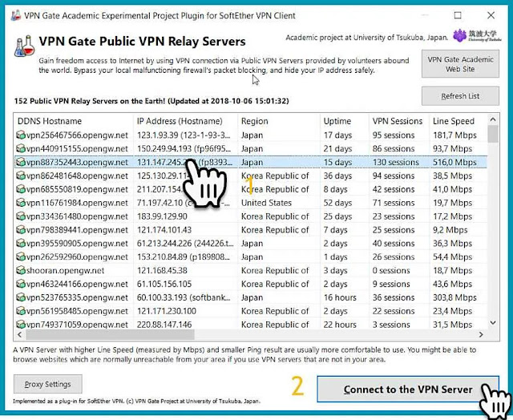Click the server icon beside vpn685550819.opengw.net
Image resolution: width=513 pixels, height=420 pixels.
coord(21,189)
